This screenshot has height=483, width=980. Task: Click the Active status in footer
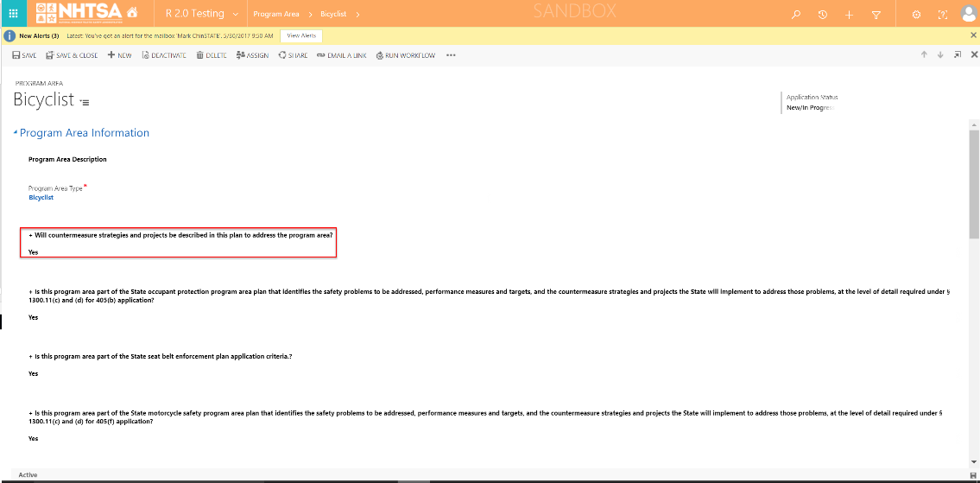click(28, 475)
